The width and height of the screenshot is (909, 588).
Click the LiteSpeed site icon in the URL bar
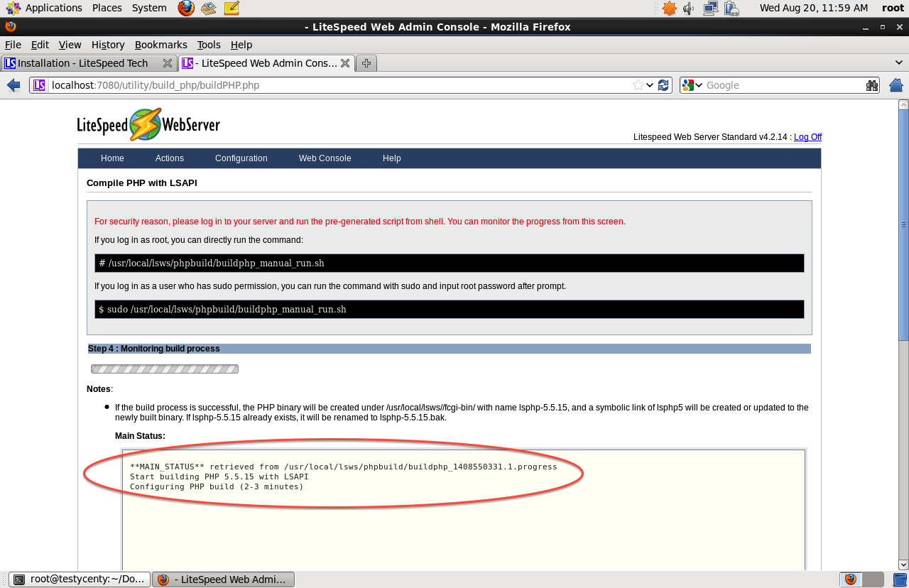[x=39, y=85]
